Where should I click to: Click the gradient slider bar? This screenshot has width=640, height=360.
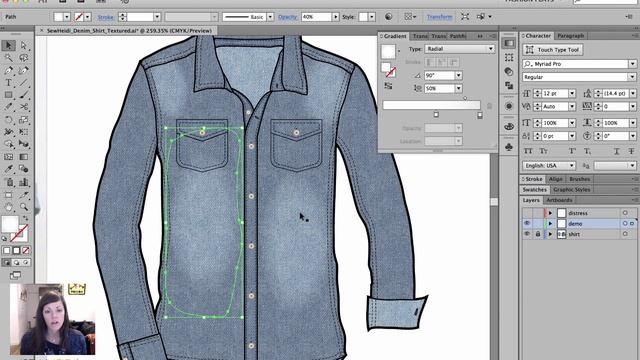pyautogui.click(x=431, y=105)
